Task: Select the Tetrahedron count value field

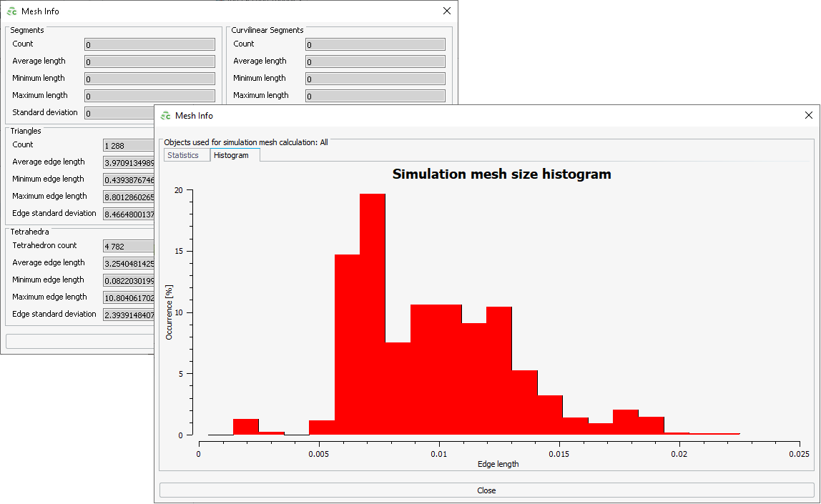Action: [x=129, y=246]
